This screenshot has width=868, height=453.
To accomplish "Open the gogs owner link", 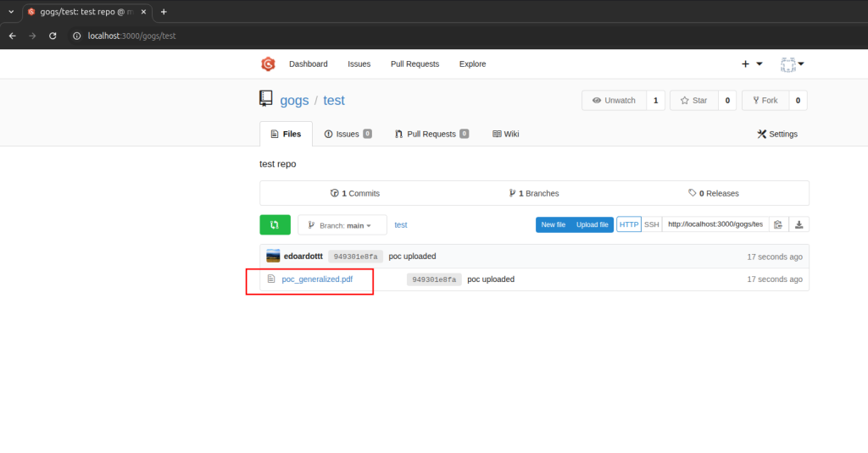I will point(294,100).
